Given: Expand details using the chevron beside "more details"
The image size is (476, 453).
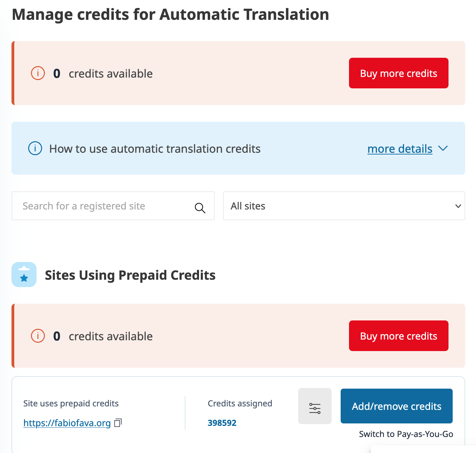Looking at the screenshot, I should click(x=443, y=149).
